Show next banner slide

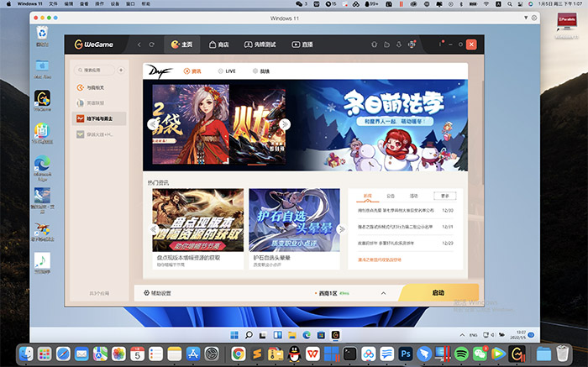point(285,124)
